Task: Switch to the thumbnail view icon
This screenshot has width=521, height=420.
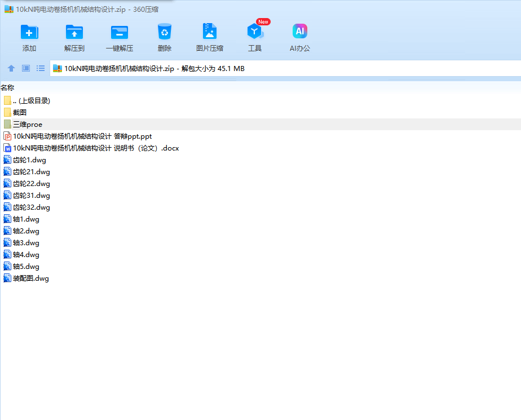Action: click(26, 68)
